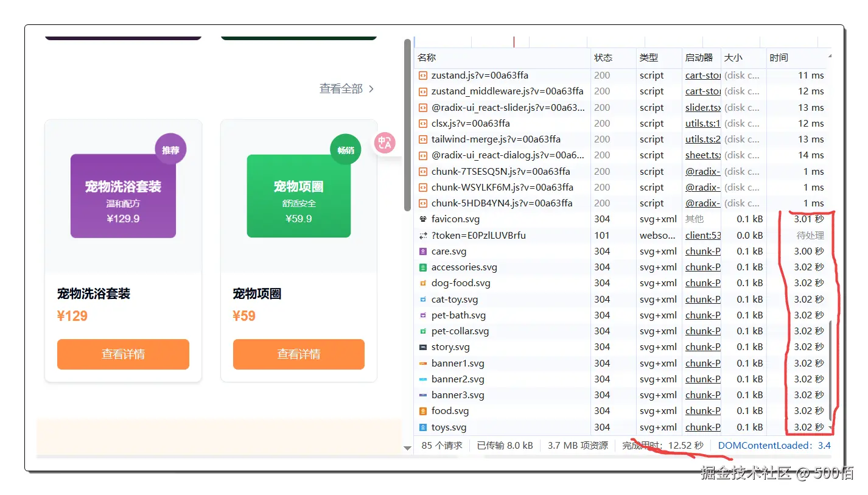Sort by the 启动器 column header
The height and width of the screenshot is (495, 868).
click(x=701, y=58)
